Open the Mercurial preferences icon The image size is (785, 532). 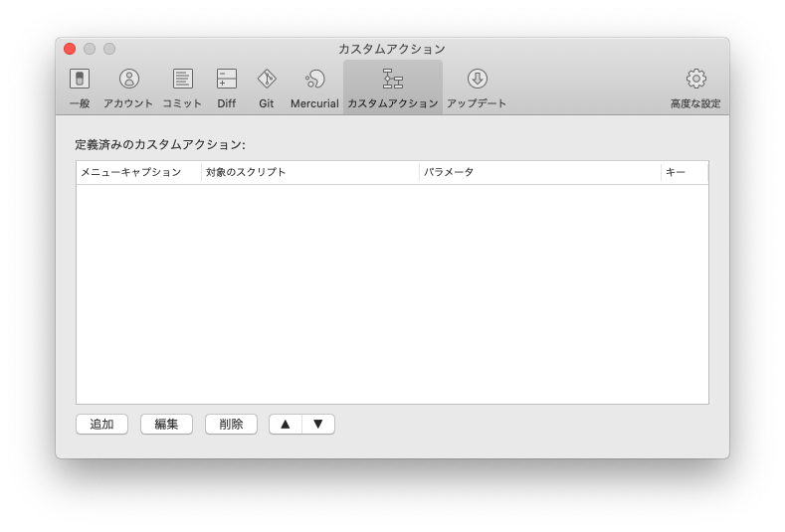pos(315,79)
